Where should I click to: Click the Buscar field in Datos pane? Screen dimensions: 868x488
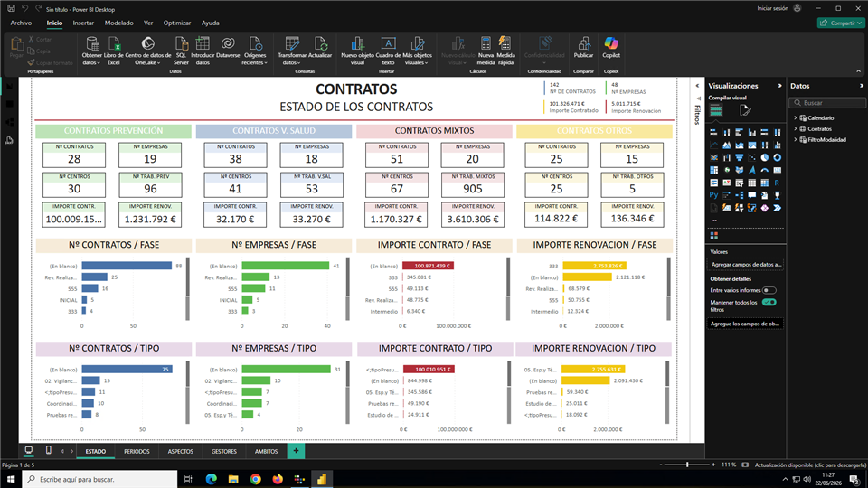pyautogui.click(x=827, y=103)
